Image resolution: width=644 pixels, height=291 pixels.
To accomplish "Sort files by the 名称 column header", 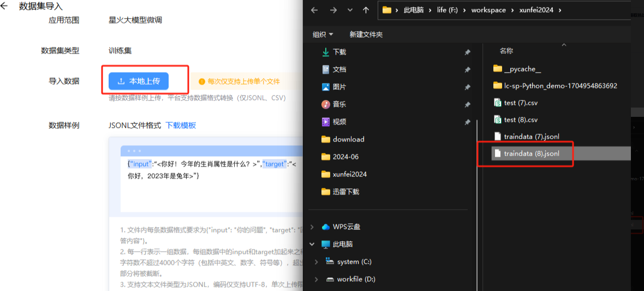I will pos(506,51).
